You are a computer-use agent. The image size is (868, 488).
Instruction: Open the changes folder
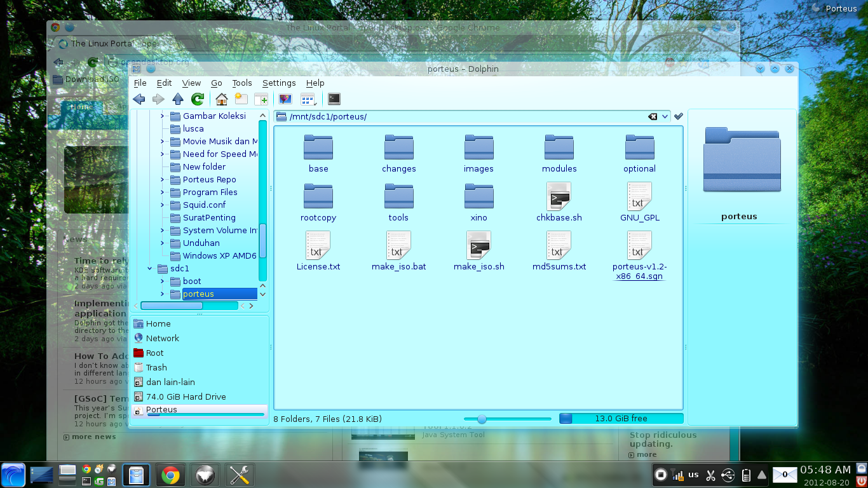tap(399, 154)
